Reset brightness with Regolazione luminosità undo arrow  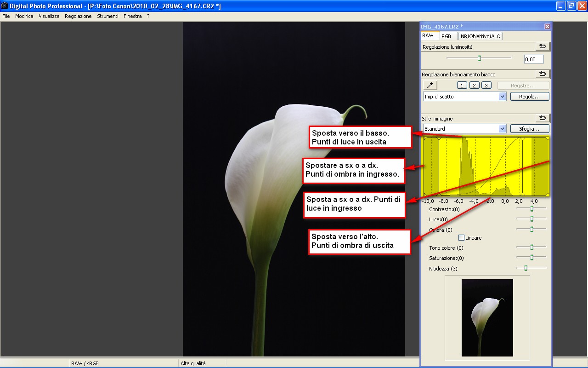pyautogui.click(x=543, y=46)
